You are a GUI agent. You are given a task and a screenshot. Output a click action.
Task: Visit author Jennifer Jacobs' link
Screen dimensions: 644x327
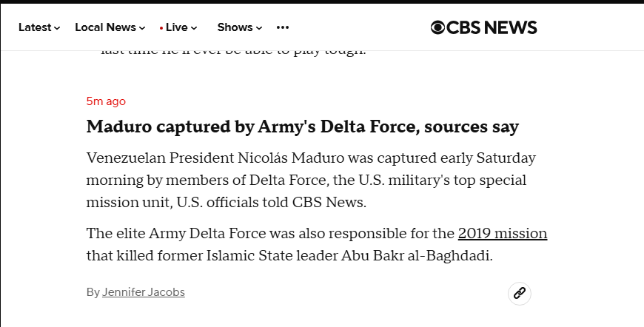[144, 292]
